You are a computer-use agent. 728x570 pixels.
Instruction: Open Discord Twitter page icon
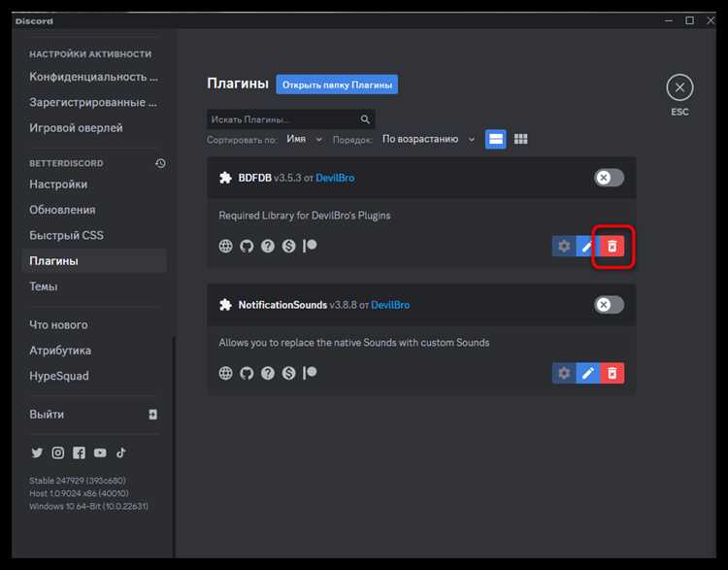click(x=37, y=453)
